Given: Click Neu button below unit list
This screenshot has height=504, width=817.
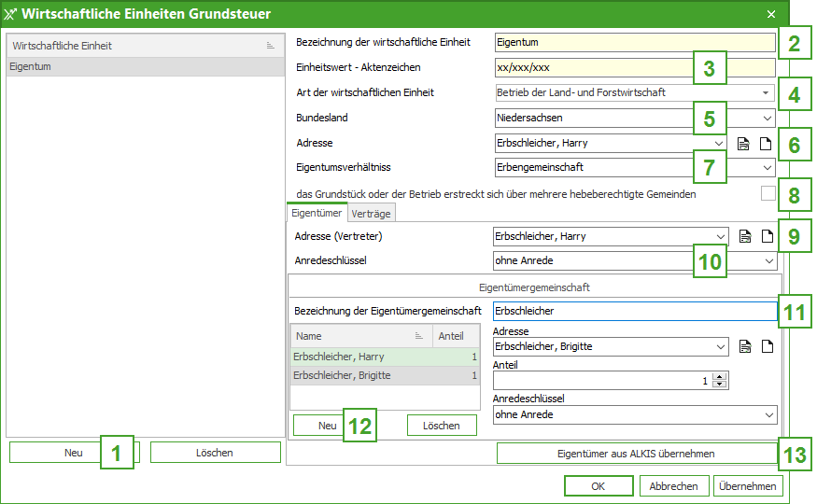Looking at the screenshot, I should [x=75, y=453].
